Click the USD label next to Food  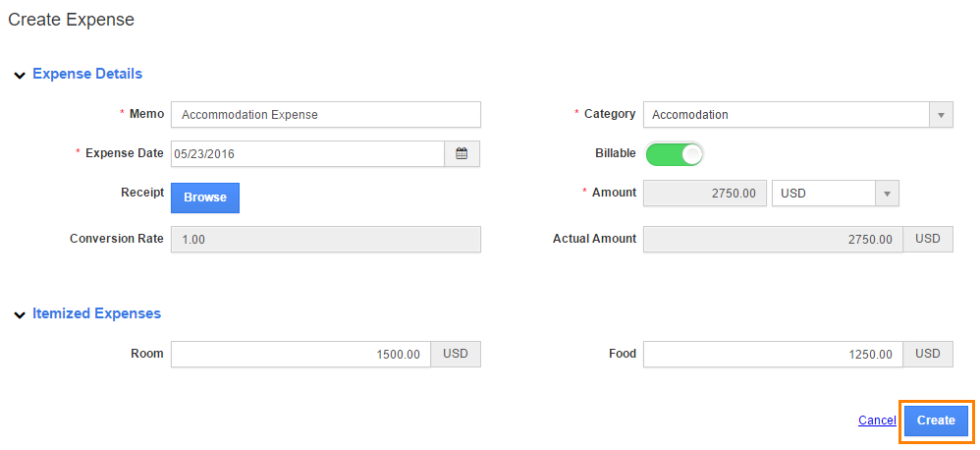928,355
